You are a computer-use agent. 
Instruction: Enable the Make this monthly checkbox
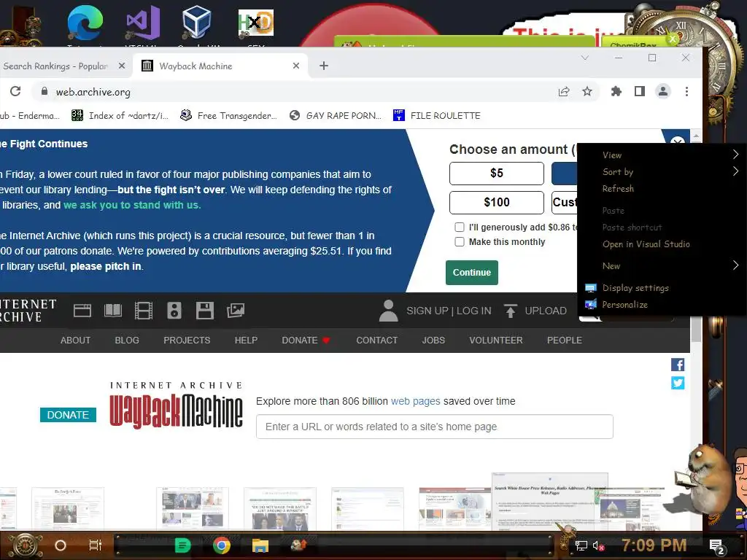460,242
